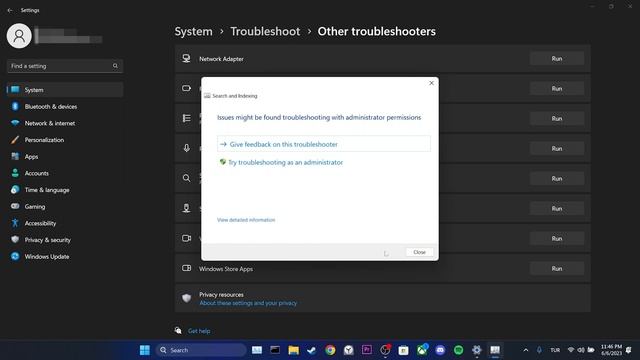Expand the system tray hidden icons chevron
This screenshot has height=360, width=640.
[526, 350]
